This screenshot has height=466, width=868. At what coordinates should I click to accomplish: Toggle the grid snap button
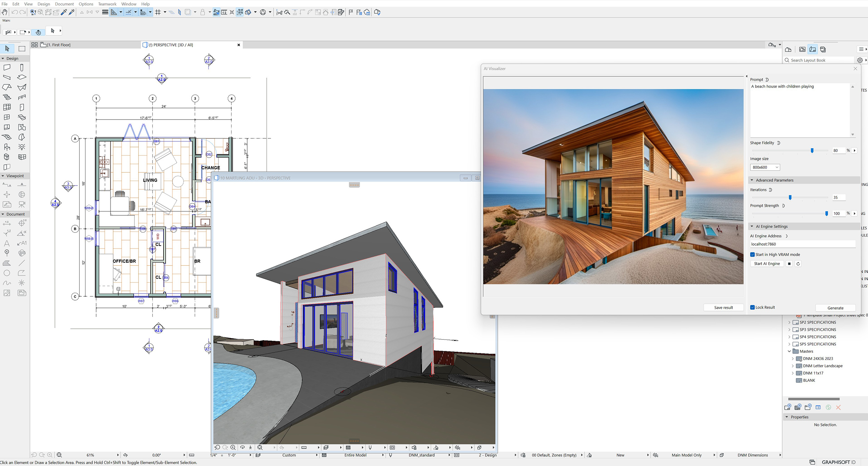158,12
